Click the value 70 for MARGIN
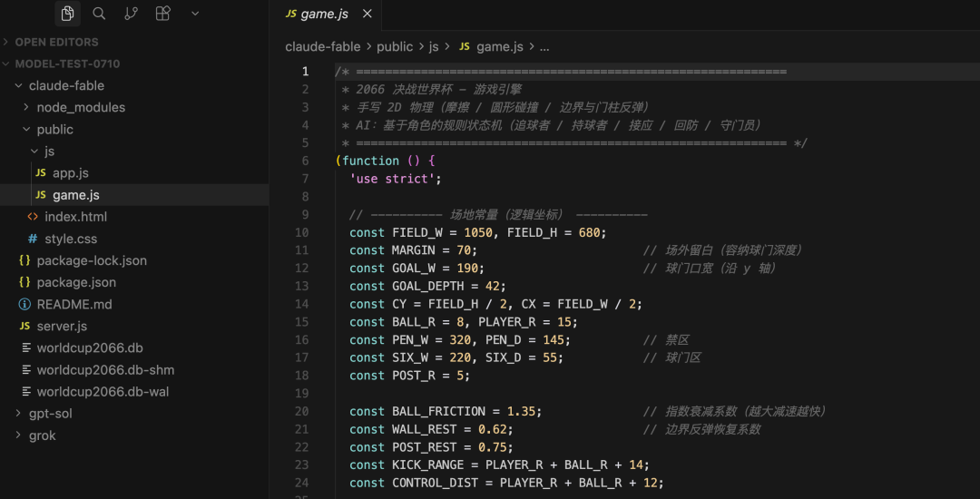The image size is (980, 499). tap(464, 250)
